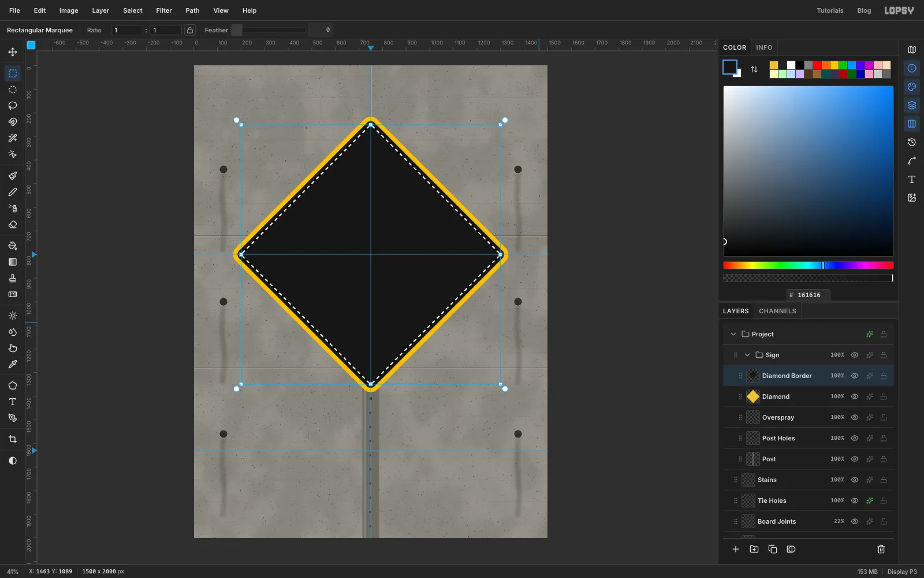Hide the Diamond layer
924x578 pixels.
(855, 397)
